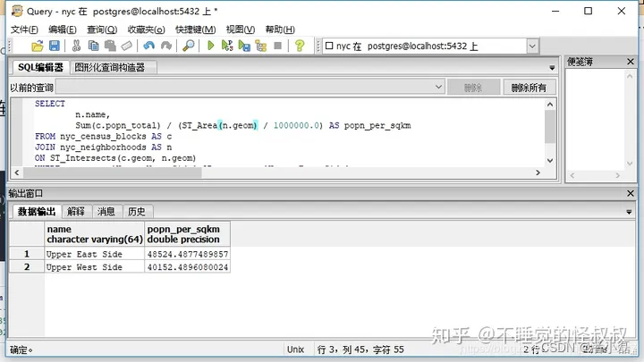644x362 pixels.
Task: Save the query with the floppy disk icon
Action: coord(55,46)
